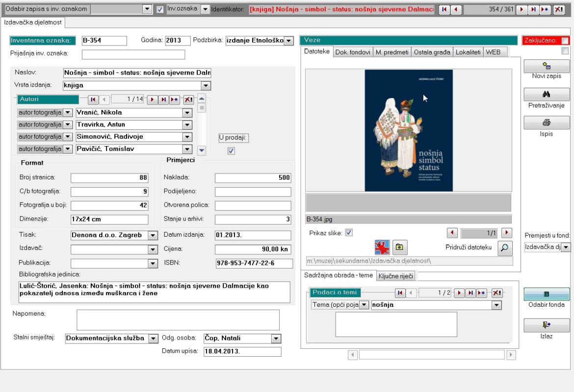Viewport: 574px width, 392px height.
Task: Click into the Naslov field
Action: click(x=137, y=73)
